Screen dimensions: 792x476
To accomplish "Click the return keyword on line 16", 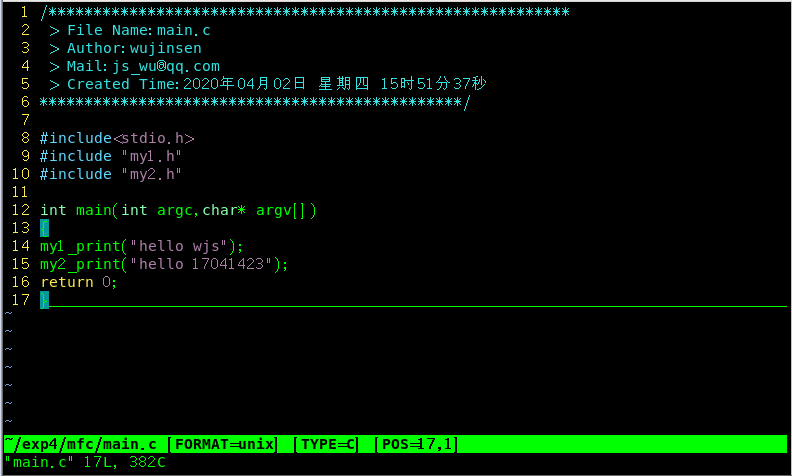I will tap(67, 282).
